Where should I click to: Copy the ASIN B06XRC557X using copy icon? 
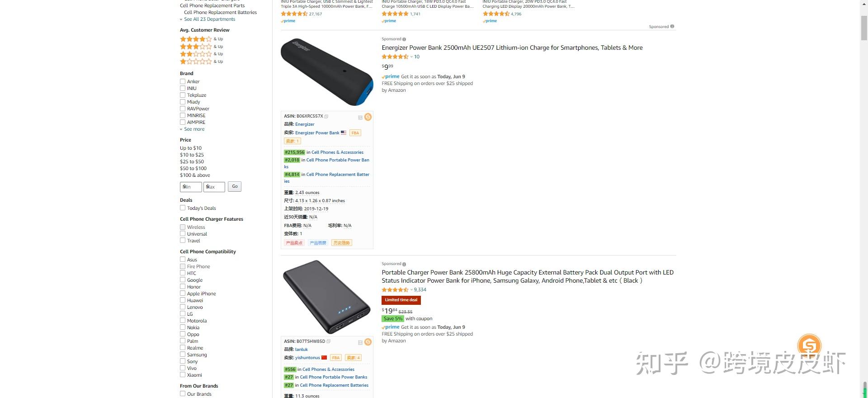coord(326,117)
